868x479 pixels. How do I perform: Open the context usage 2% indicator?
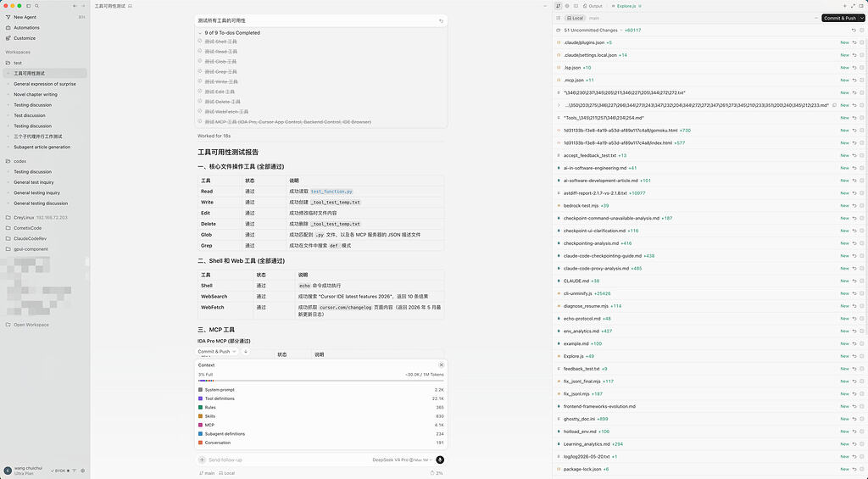437,473
